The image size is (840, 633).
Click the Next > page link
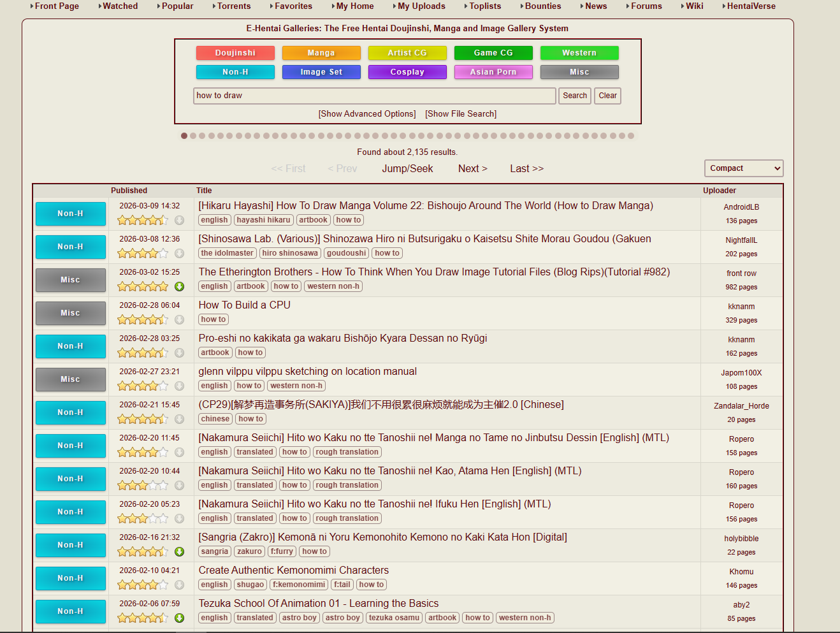472,169
